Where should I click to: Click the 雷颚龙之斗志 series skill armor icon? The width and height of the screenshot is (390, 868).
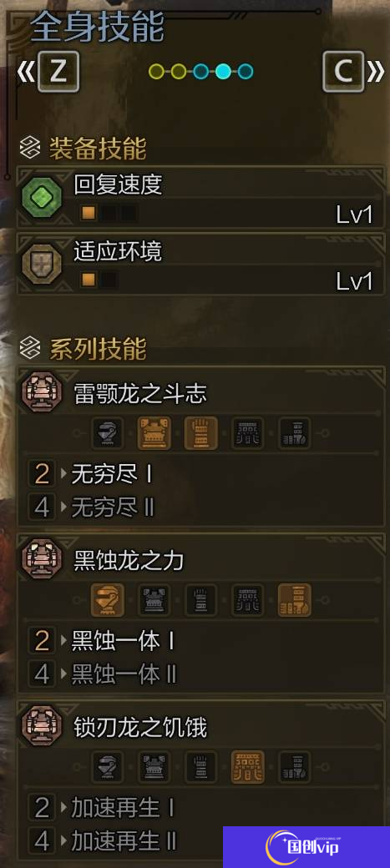click(42, 392)
